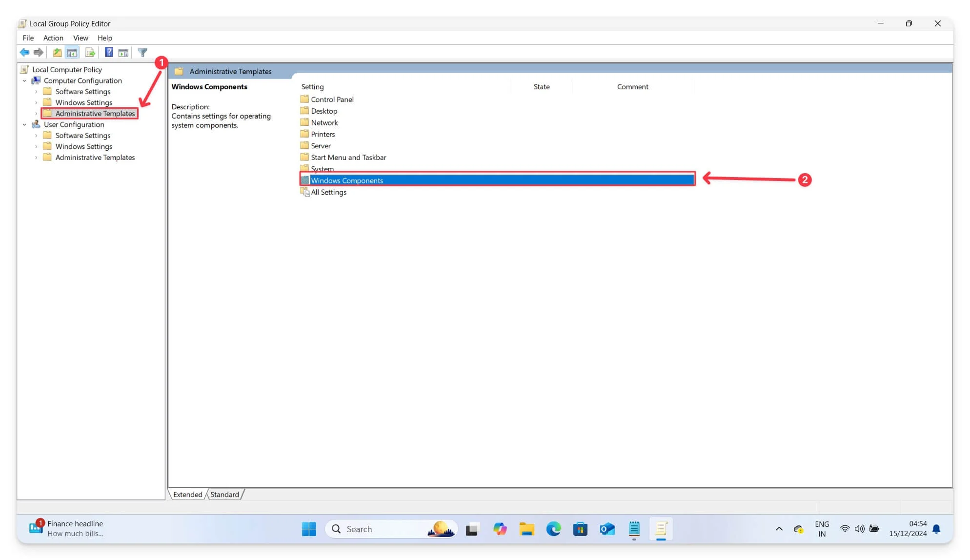Click the up folder navigation icon
Viewport: 970px width, 560px height.
[57, 52]
